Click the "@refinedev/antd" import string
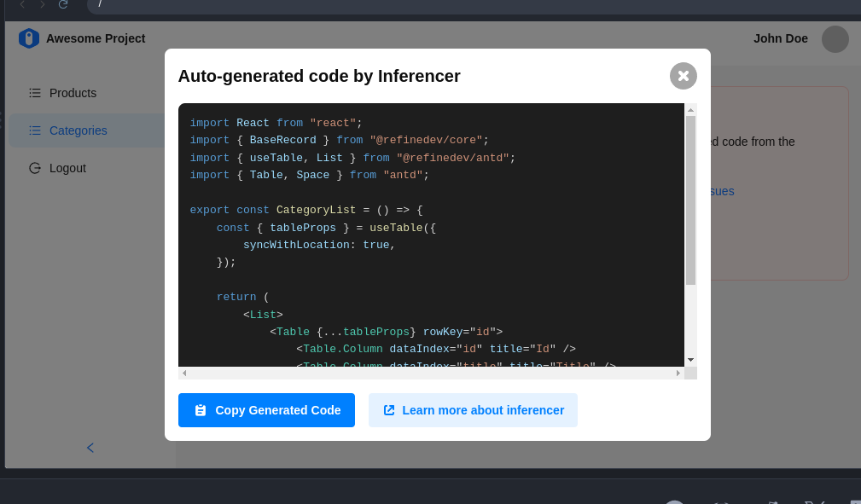Viewport: 861px width, 504px height. pyautogui.click(x=452, y=158)
